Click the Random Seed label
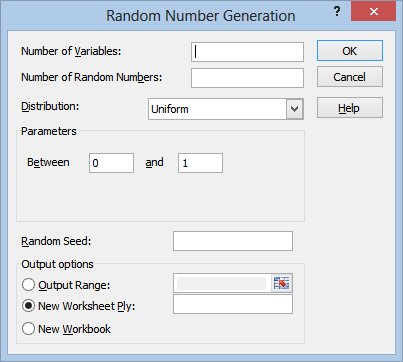 pos(56,241)
